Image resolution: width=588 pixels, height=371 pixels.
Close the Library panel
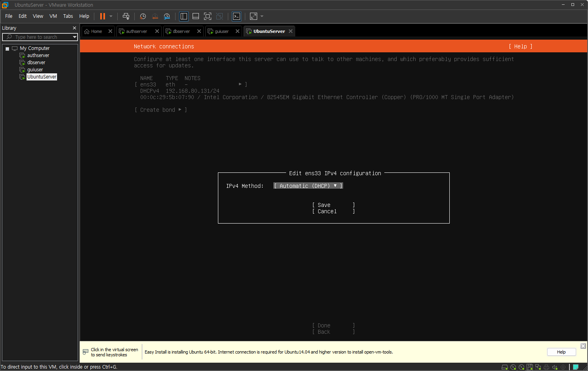click(x=74, y=28)
